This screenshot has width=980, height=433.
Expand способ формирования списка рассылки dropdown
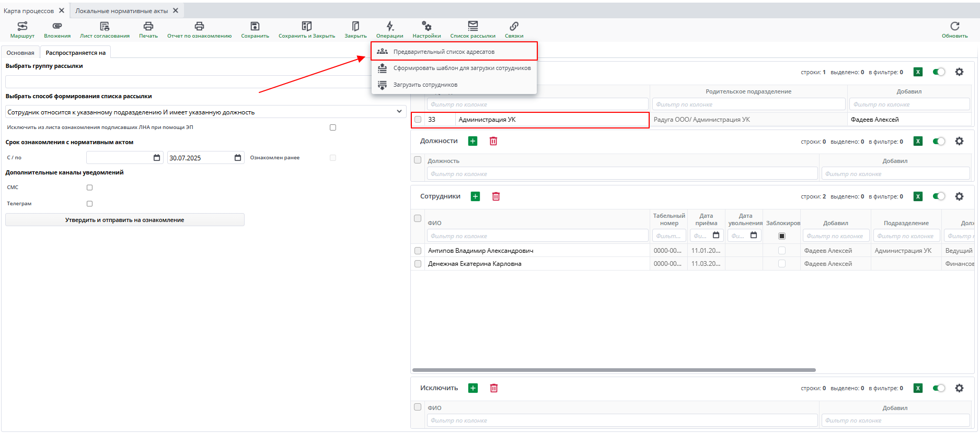[x=399, y=112]
